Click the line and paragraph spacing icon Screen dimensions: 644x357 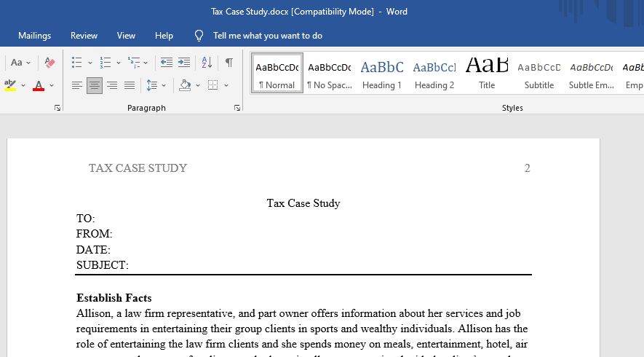click(152, 85)
